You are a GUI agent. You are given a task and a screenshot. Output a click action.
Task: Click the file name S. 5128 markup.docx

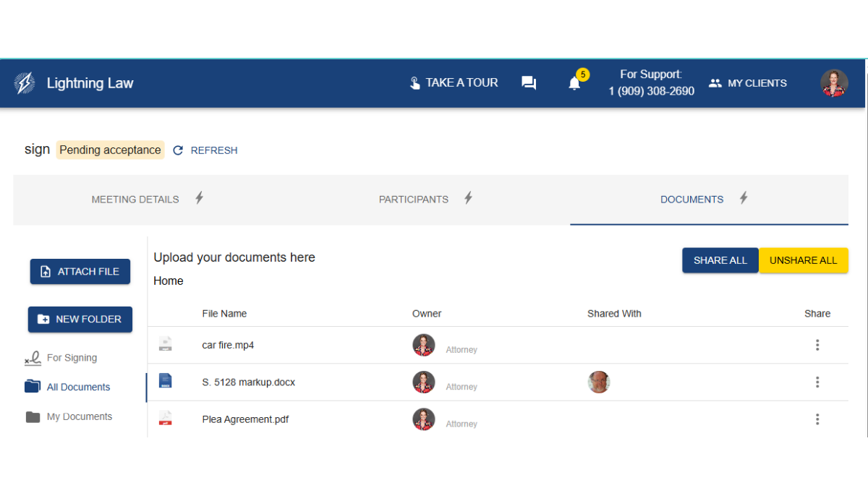coord(249,382)
